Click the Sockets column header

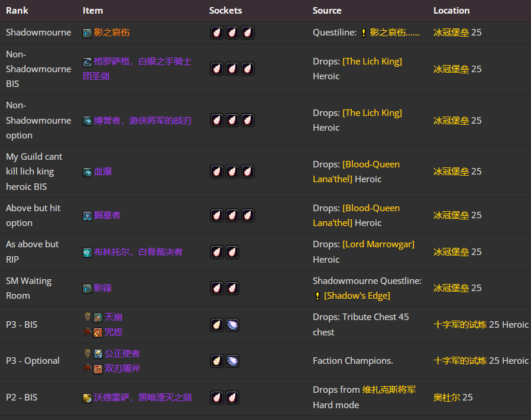click(225, 11)
